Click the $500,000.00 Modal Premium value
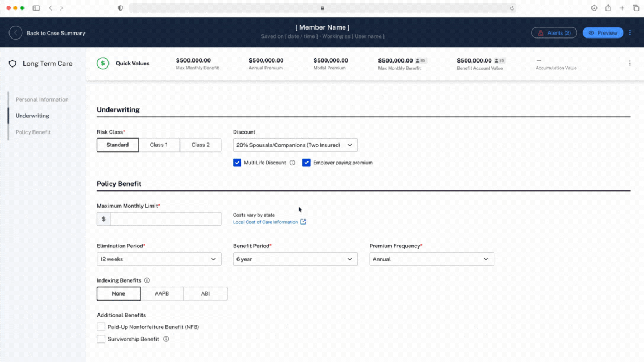Viewport: 644px width, 362px height. pyautogui.click(x=330, y=60)
